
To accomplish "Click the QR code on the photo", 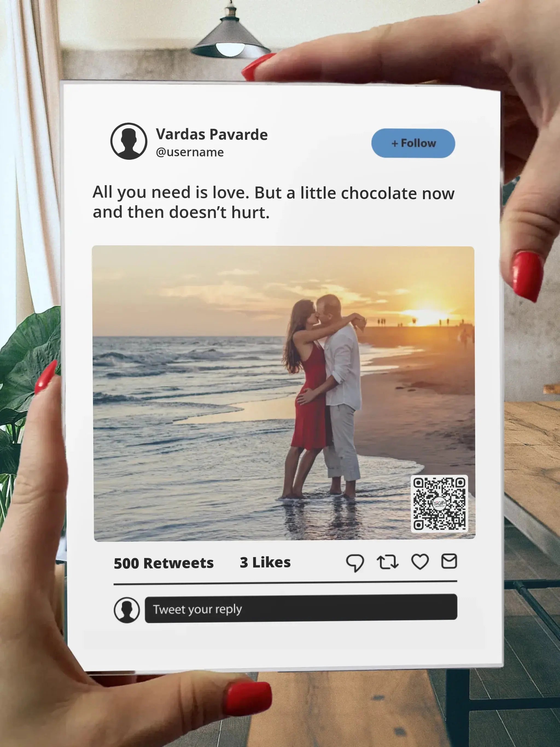I will 439,504.
